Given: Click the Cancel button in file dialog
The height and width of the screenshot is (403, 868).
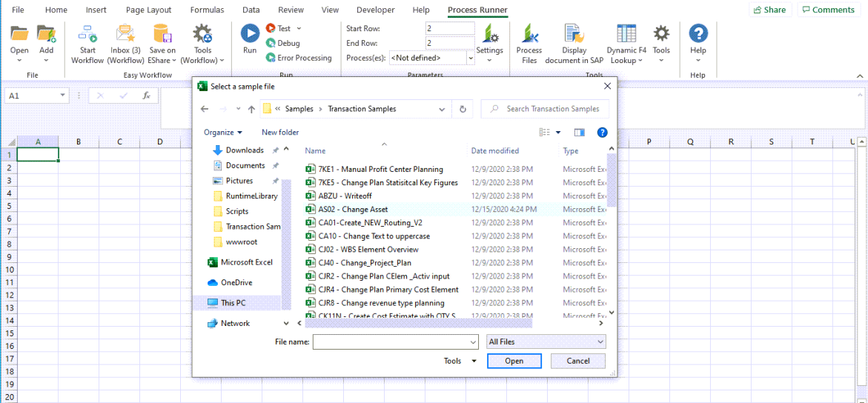Looking at the screenshot, I should click(x=577, y=361).
